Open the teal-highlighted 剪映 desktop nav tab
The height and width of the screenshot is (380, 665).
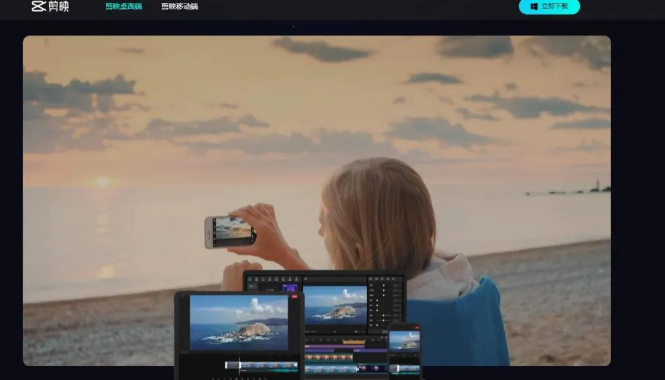[x=124, y=6]
